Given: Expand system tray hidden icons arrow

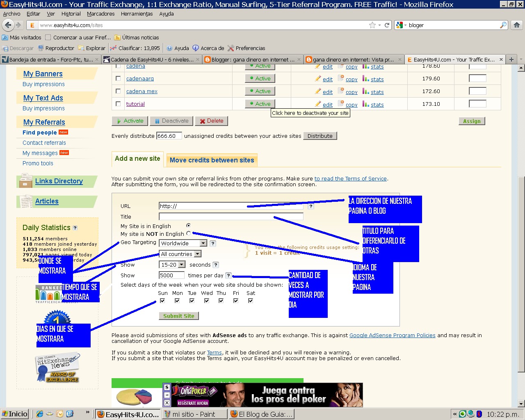Looking at the screenshot, I should pyautogui.click(x=454, y=414).
